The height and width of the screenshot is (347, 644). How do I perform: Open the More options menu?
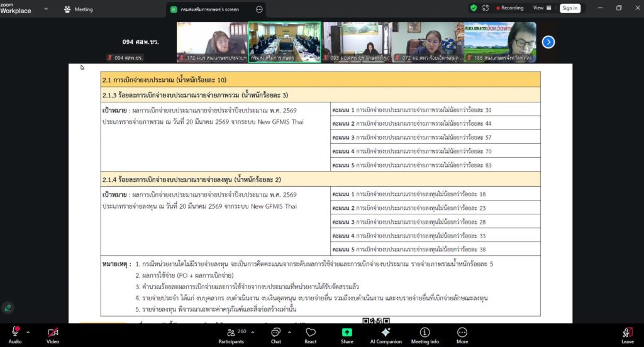coord(462,333)
